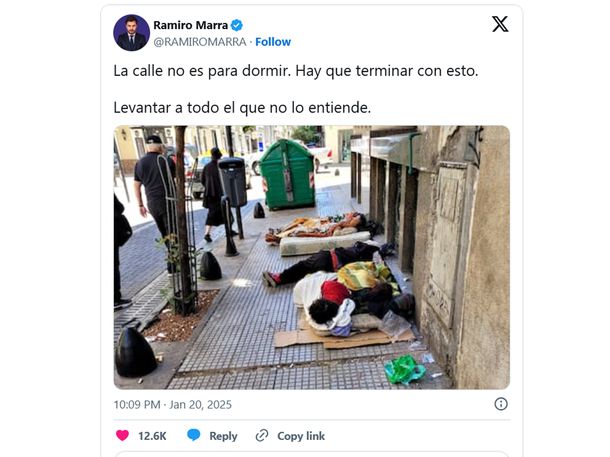Choose the Copy link text
Viewport: 610px width, 457px height.
301,436
